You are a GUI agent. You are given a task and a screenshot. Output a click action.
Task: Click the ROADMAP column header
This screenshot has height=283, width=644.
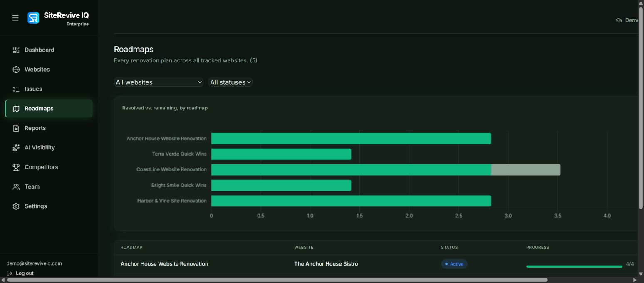pos(131,248)
